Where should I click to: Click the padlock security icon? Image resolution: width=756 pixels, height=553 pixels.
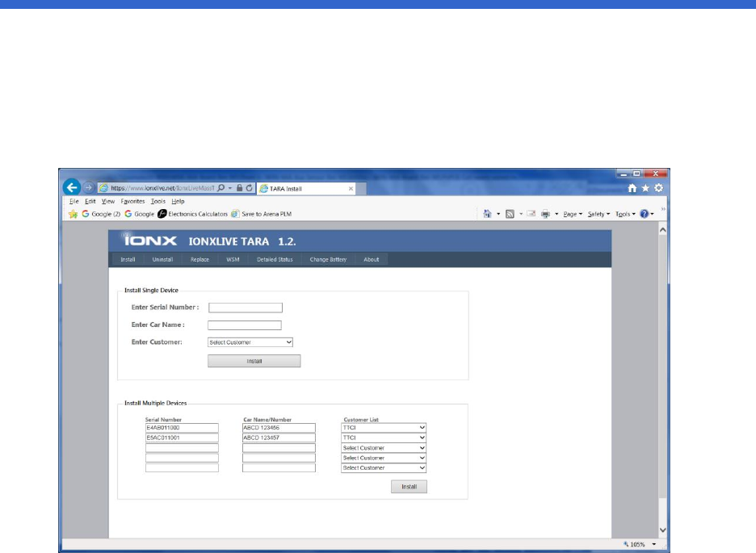[x=239, y=188]
